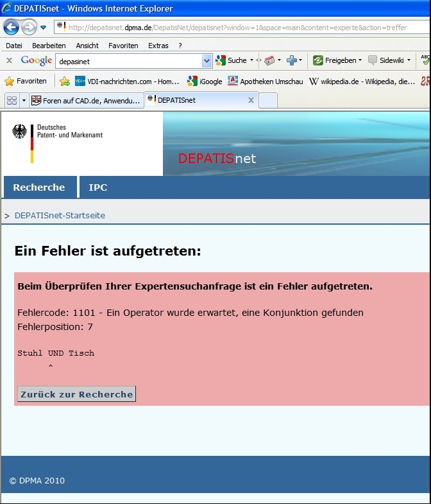Click the DEPATISnet banner title
Image resolution: width=431 pixels, height=504 pixels.
click(217, 158)
